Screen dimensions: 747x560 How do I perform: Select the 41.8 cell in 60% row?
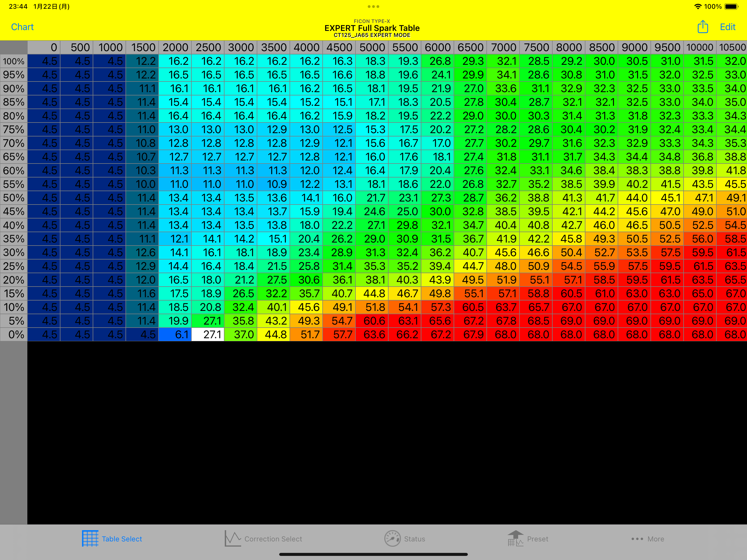click(x=732, y=170)
